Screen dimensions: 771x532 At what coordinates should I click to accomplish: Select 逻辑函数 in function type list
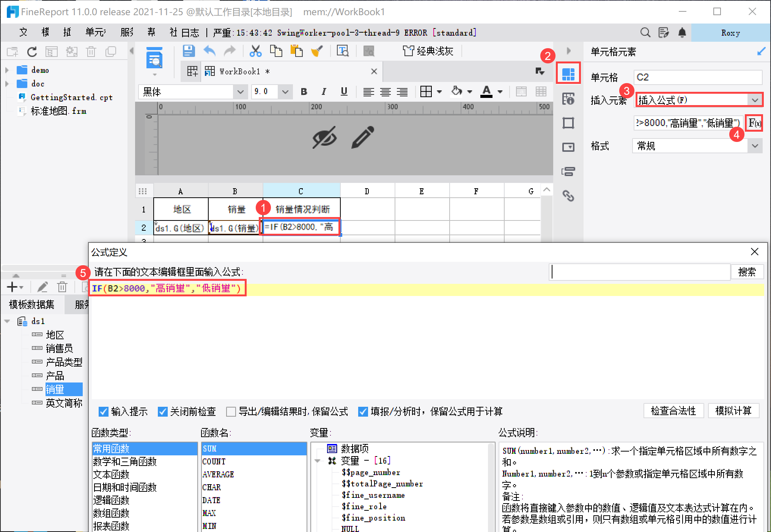(x=111, y=500)
